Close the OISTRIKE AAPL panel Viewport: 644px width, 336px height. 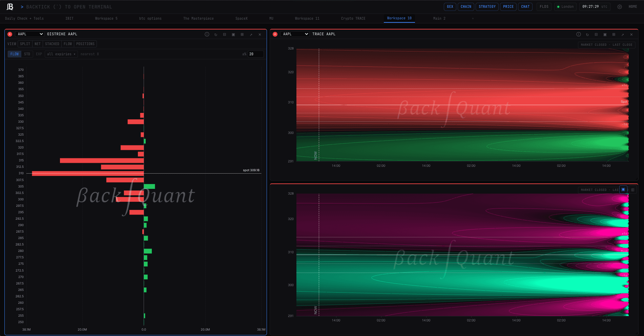(260, 34)
